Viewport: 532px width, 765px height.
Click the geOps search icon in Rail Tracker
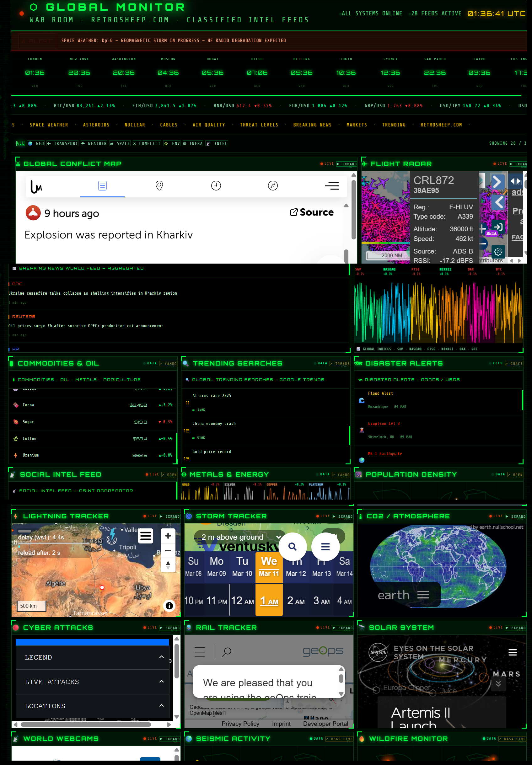coord(227,652)
